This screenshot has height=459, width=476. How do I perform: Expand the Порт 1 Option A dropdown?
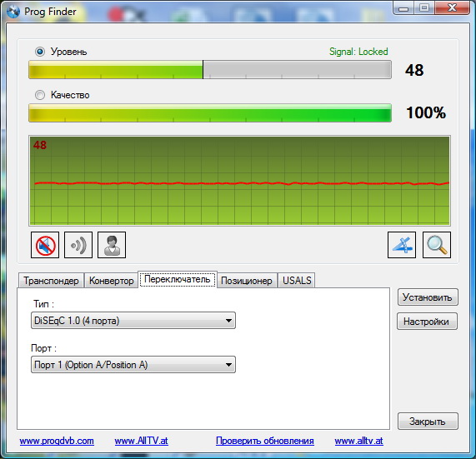(133, 365)
